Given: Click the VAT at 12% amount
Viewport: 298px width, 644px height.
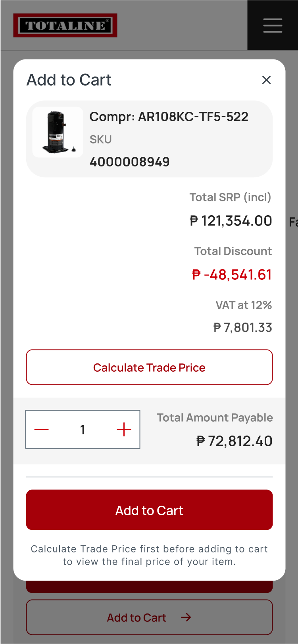Looking at the screenshot, I should (x=243, y=328).
